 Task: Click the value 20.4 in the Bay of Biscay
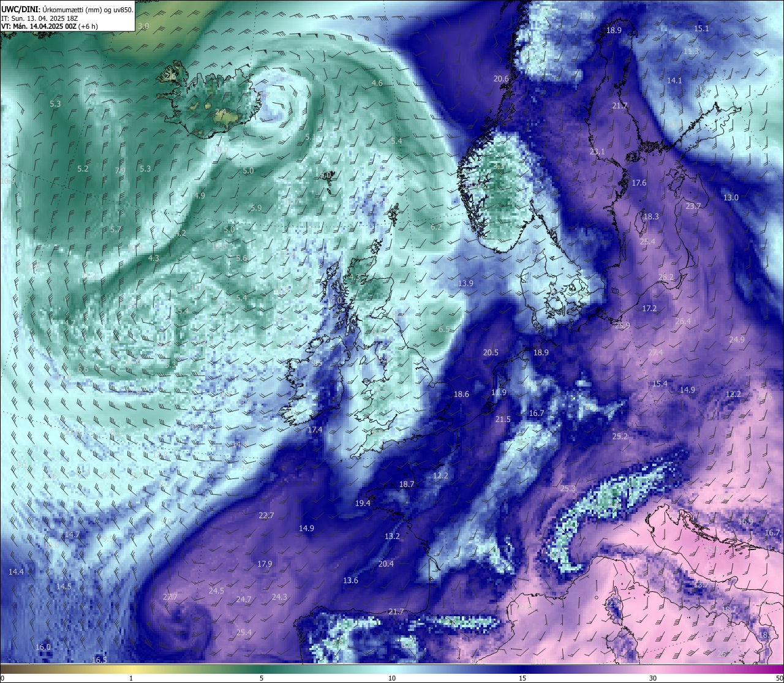tap(386, 564)
